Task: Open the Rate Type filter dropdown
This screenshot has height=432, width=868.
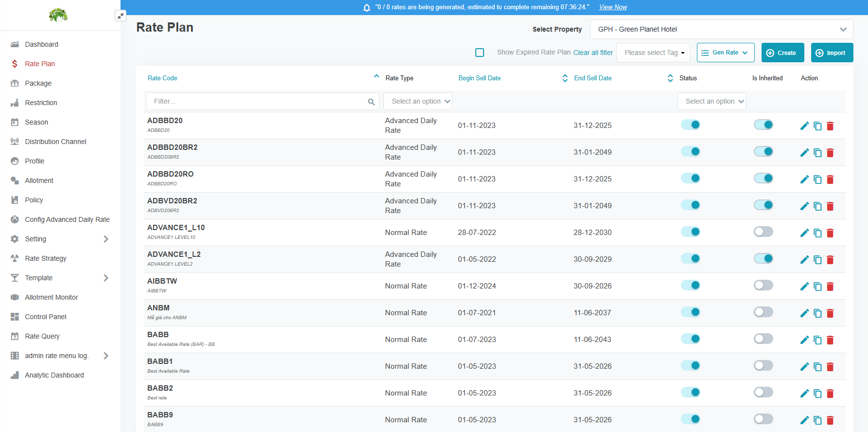Action: coord(418,101)
